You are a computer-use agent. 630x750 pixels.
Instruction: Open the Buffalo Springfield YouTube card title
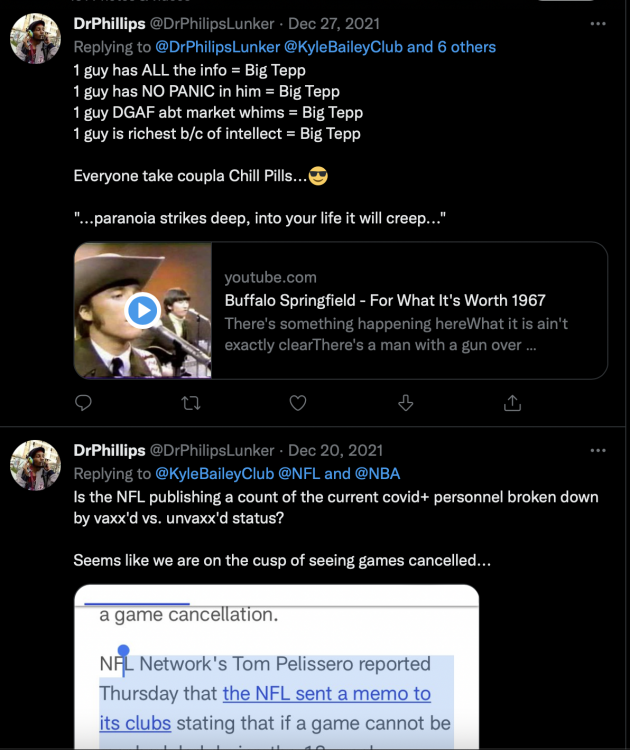(384, 300)
